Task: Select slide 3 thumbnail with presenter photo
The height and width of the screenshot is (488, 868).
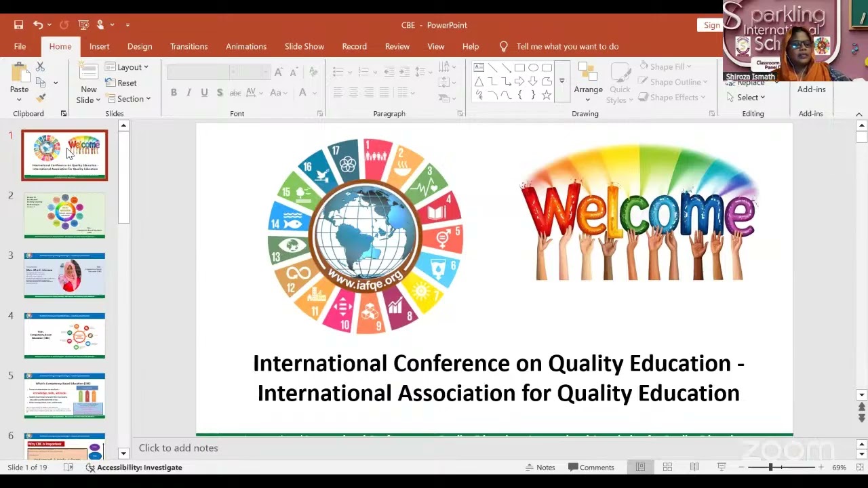Action: coord(65,275)
